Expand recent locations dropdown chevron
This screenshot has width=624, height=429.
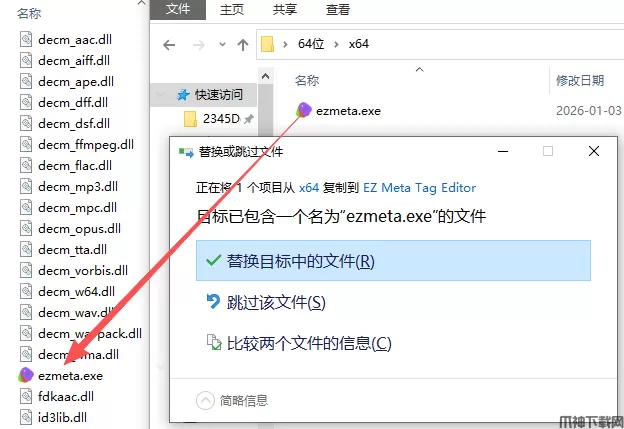click(x=222, y=44)
